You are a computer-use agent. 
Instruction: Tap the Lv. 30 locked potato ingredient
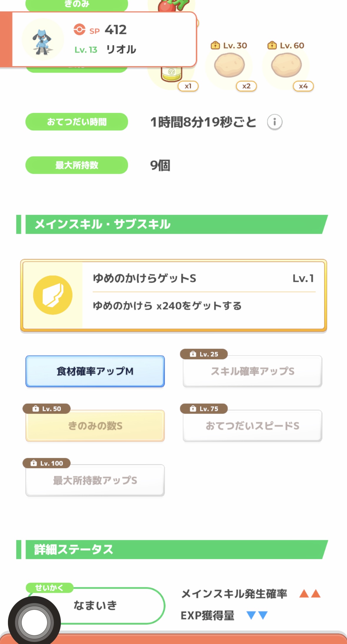click(230, 65)
